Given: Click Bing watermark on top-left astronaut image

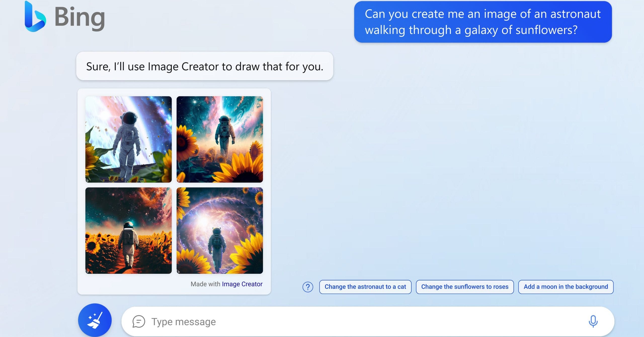Looking at the screenshot, I should point(88,180).
